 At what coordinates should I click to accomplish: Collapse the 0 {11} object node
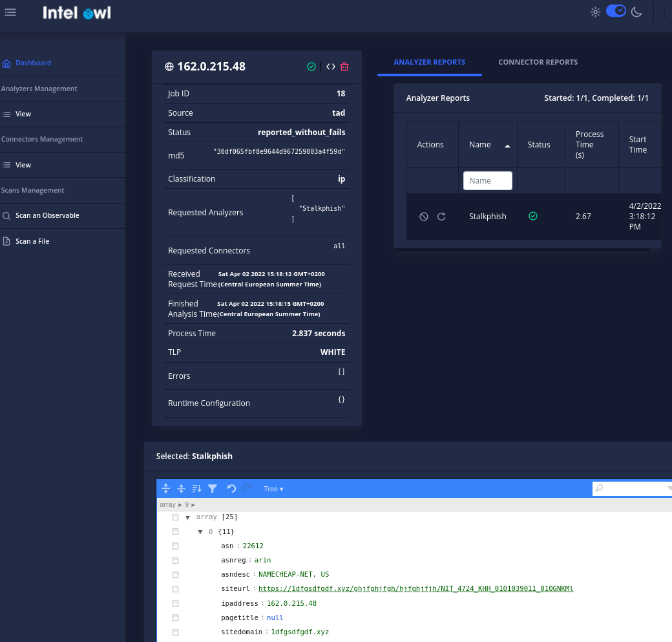(x=200, y=532)
